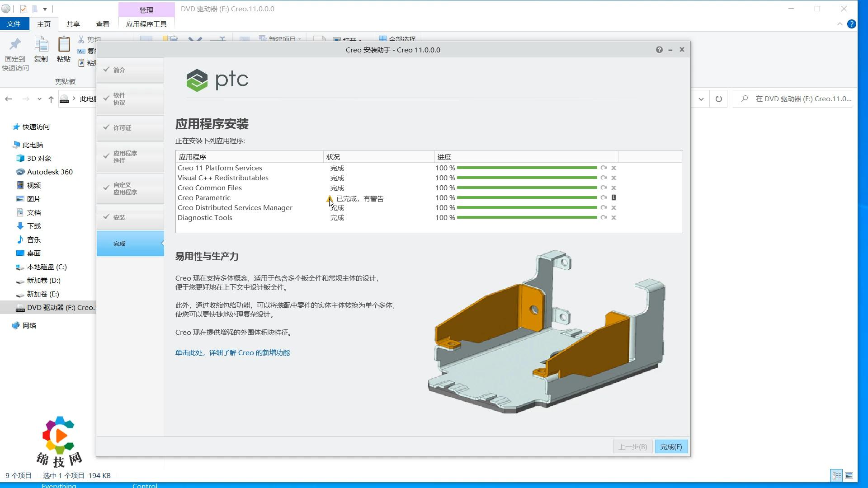The image size is (868, 488).
Task: Expand the Explorer address history dropdown
Action: 701,99
